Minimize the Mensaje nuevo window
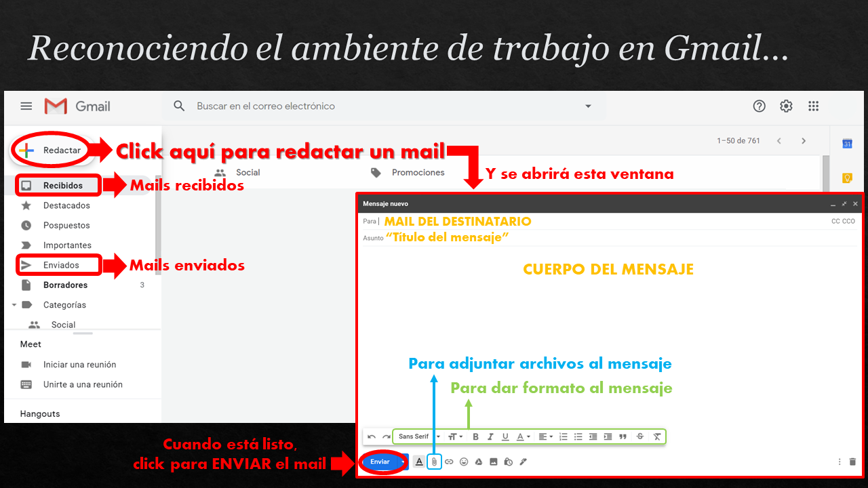 (833, 204)
